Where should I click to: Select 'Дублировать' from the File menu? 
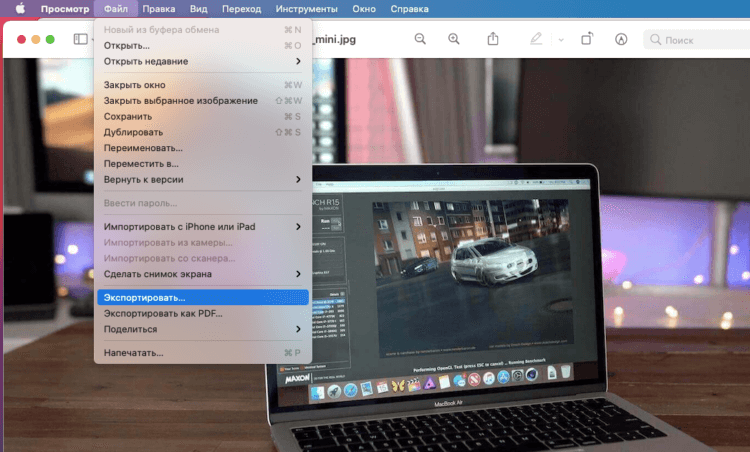(x=202, y=132)
